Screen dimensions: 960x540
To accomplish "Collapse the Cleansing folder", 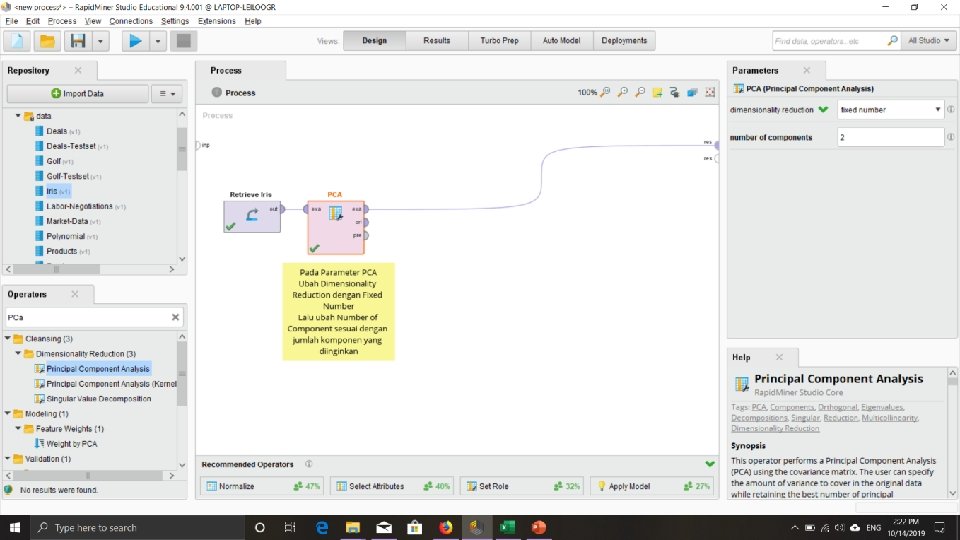I will click(x=7, y=339).
